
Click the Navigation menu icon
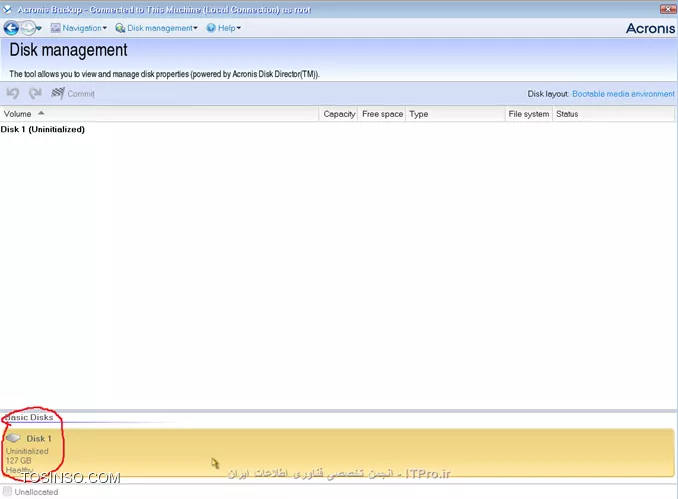(x=55, y=28)
